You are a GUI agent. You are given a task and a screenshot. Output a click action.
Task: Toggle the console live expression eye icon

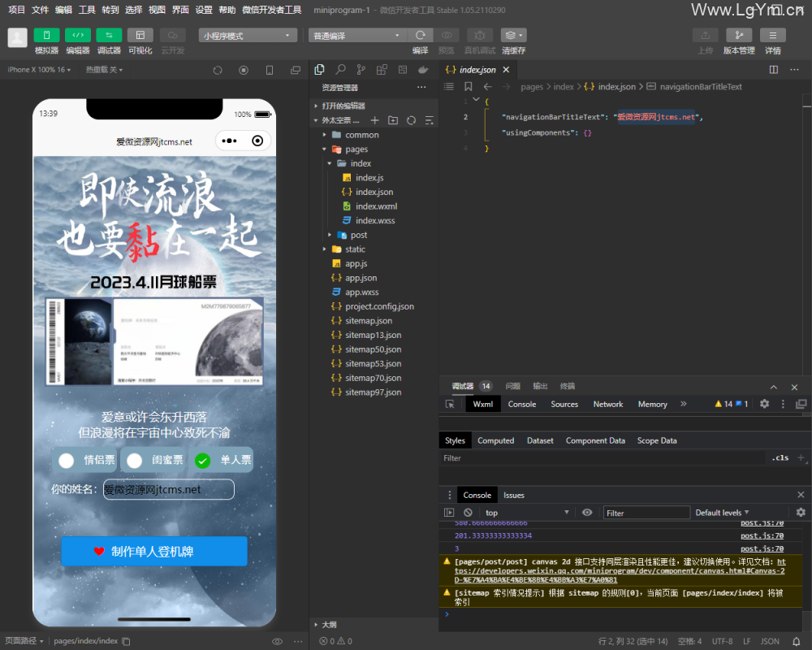point(587,512)
